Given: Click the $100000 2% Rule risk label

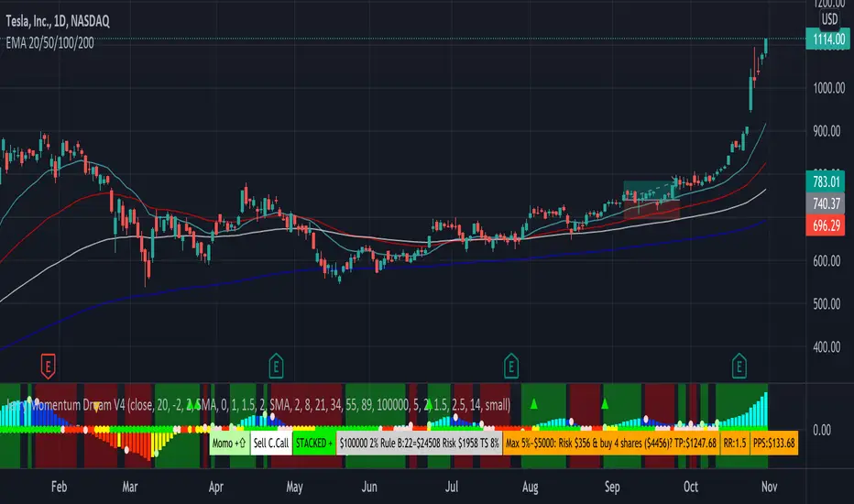Looking at the screenshot, I should (419, 443).
